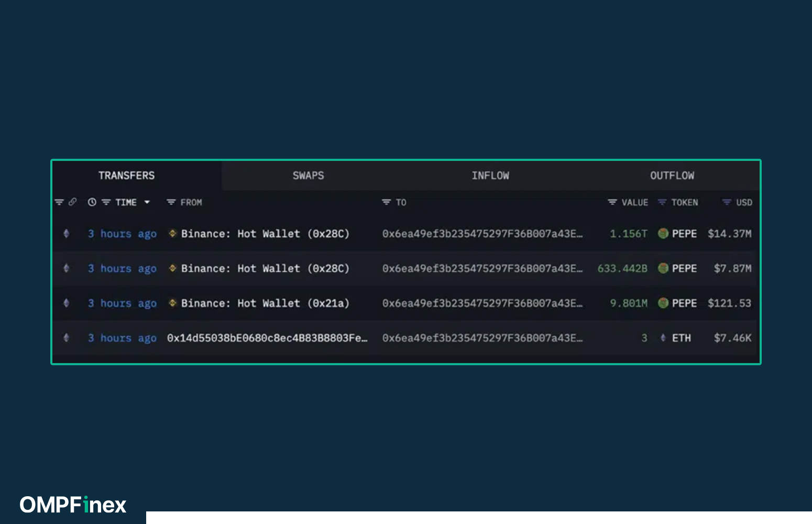Expand the TIME sort dropdown arrow

pyautogui.click(x=147, y=202)
